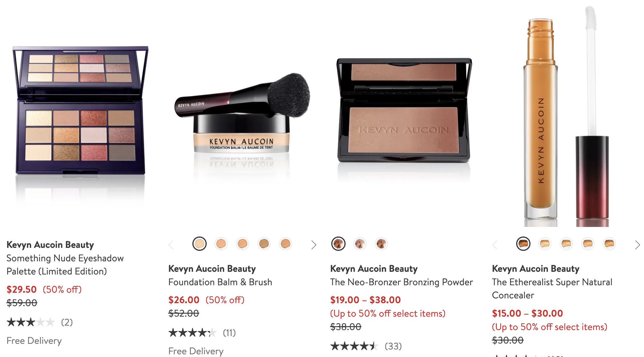Select the third Neo-Bronzer shade swatch
Viewport: 644px width, 357px height.
pos(381,244)
